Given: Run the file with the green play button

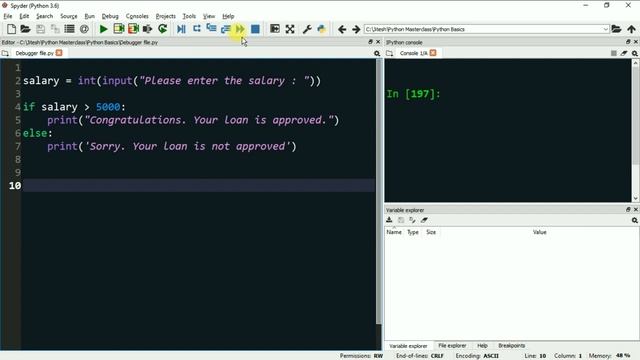Looking at the screenshot, I should [x=104, y=29].
